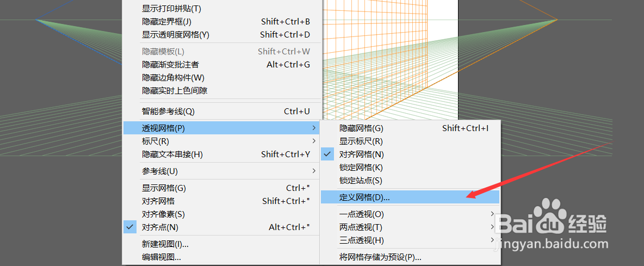Uncheck the 对齐点(N) option
The height and width of the screenshot is (266, 644).
[222, 227]
